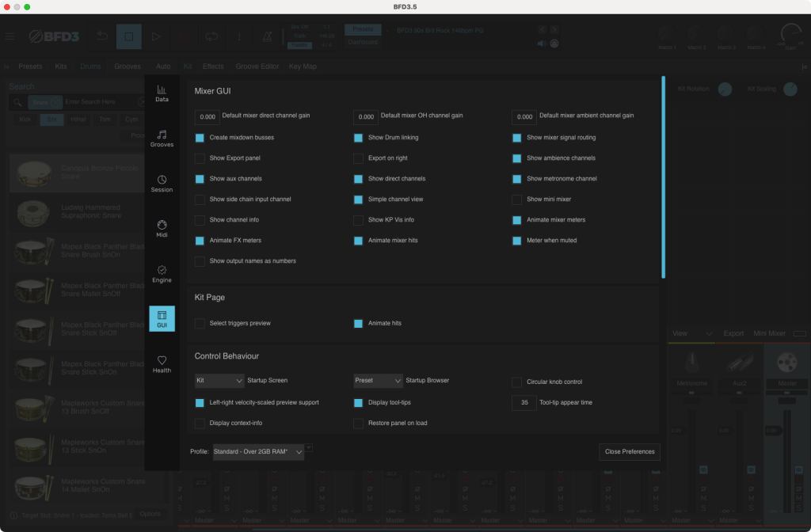Image resolution: width=811 pixels, height=532 pixels.
Task: Click the exclamation panic icon
Action: tap(239, 36)
